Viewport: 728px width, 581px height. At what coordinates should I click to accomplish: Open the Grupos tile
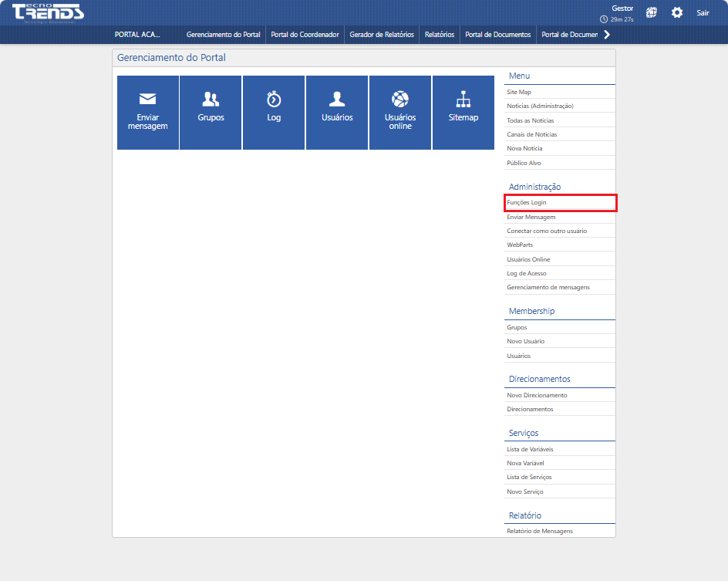[x=211, y=113]
